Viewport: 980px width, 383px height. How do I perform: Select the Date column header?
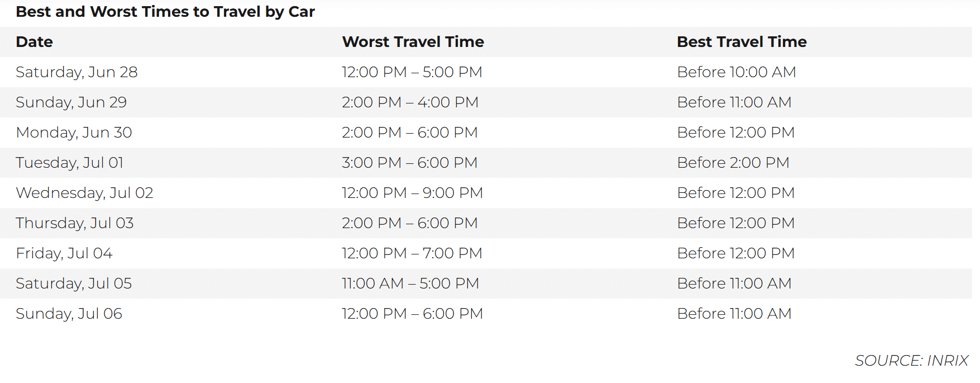point(35,42)
